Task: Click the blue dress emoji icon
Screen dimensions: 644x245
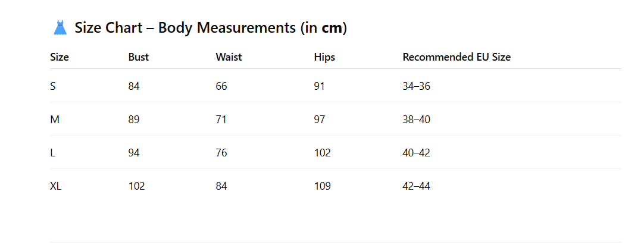Action: pos(60,28)
